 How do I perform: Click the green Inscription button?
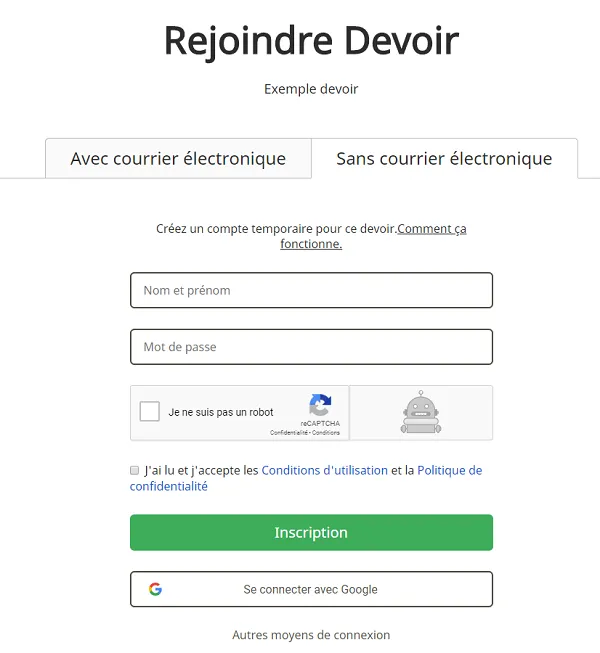311,532
